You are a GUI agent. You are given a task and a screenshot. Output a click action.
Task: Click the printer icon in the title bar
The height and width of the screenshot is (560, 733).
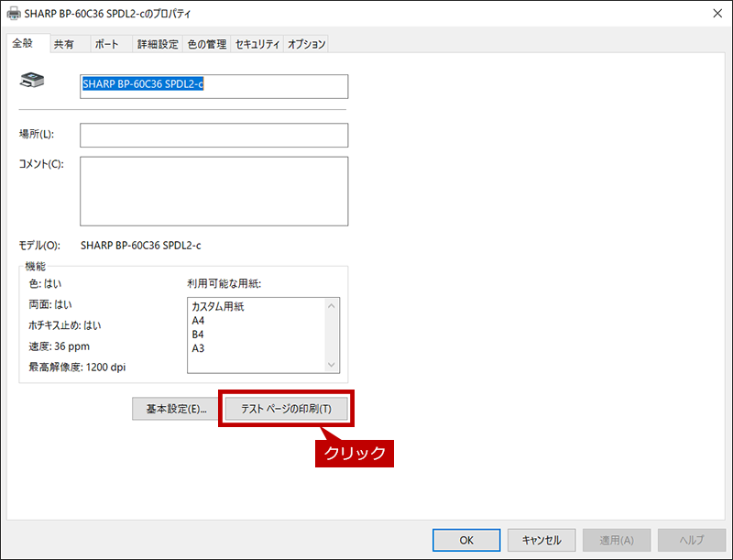[14, 13]
